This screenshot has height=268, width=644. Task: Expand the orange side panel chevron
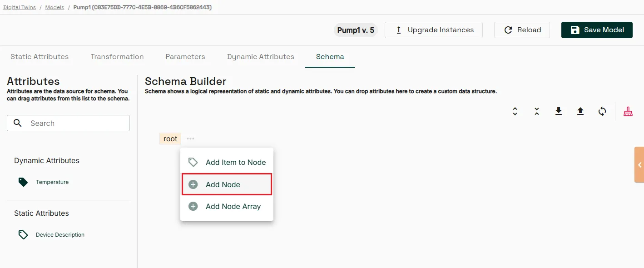tap(639, 164)
